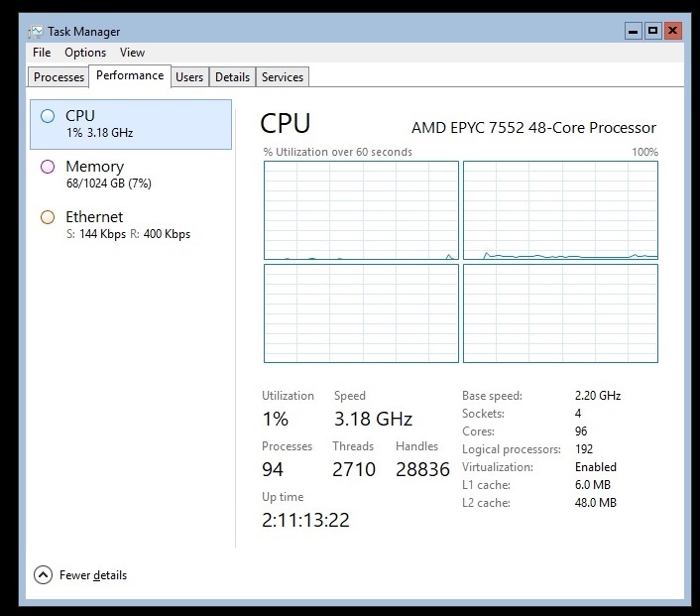Select Ethernet S: 144 Kbps sidebar entry
Screen dimensions: 700x616
[x=131, y=225]
